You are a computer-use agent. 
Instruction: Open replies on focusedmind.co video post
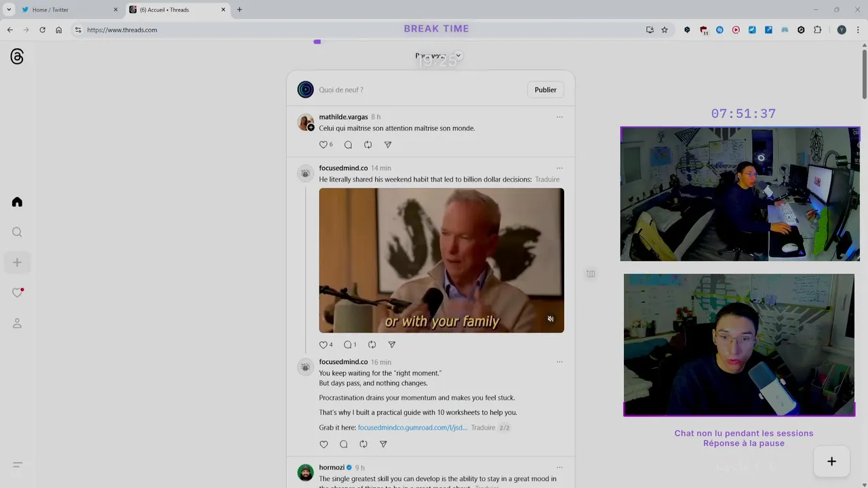(x=348, y=344)
